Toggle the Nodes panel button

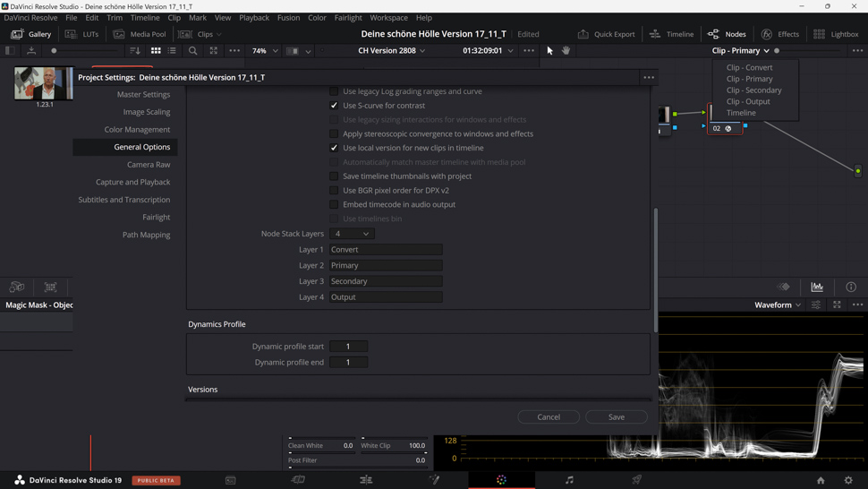727,34
